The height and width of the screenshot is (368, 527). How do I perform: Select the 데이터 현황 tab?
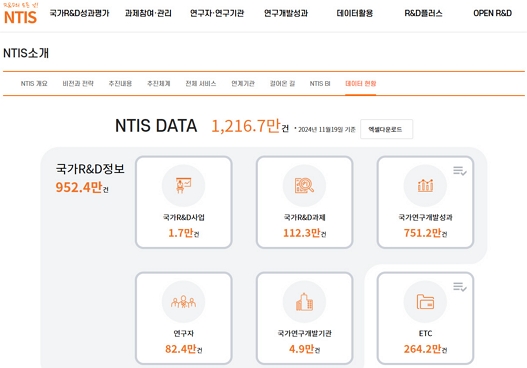[x=361, y=84]
